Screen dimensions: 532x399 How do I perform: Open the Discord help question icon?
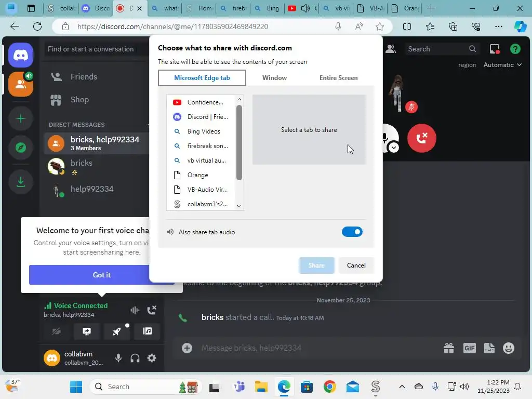pyautogui.click(x=515, y=49)
